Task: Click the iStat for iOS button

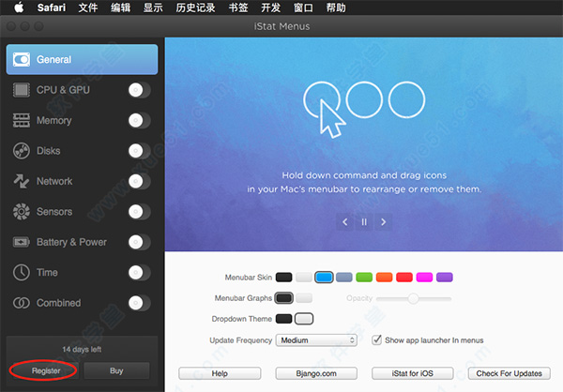Action: 413,373
